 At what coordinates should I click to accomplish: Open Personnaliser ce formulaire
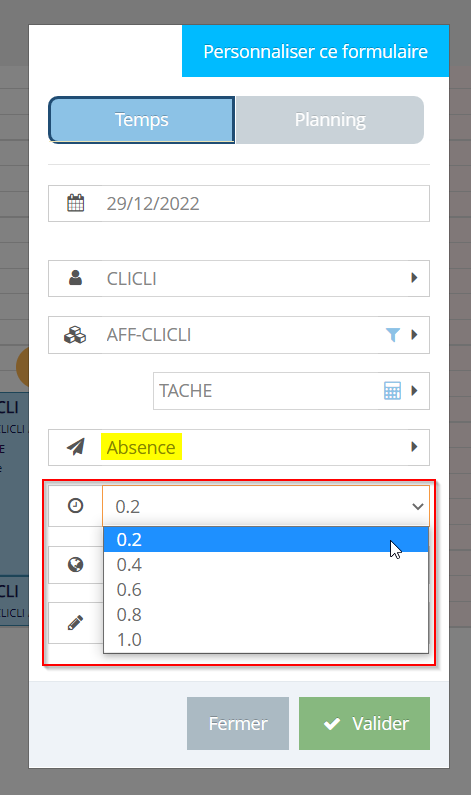pos(315,51)
